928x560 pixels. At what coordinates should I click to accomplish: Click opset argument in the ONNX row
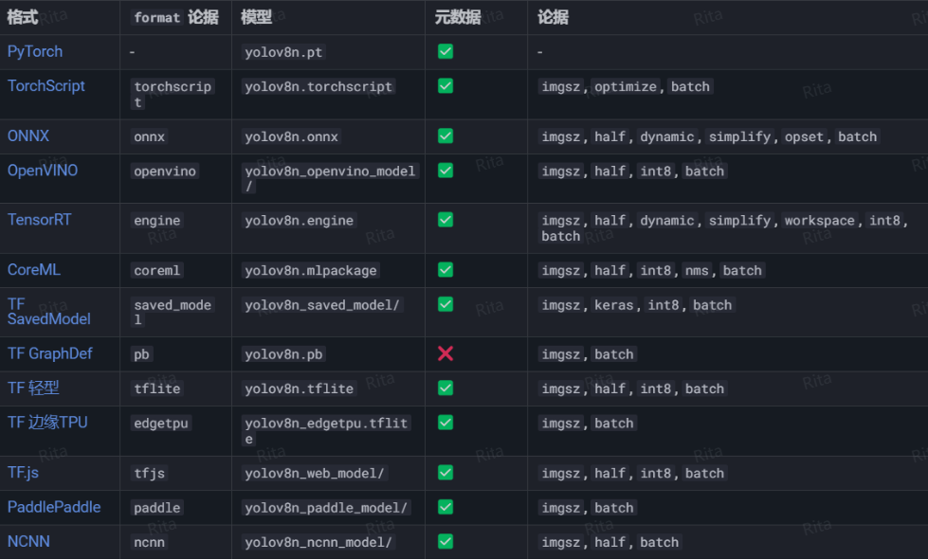point(804,136)
